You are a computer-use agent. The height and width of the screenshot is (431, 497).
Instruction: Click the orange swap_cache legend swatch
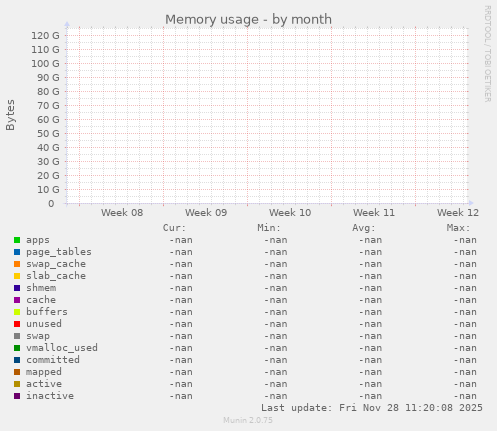pos(17,264)
